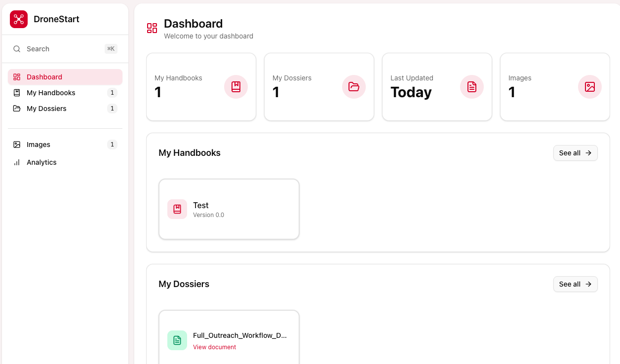Click See all in My Handbooks section
This screenshot has height=364, width=620.
pos(575,153)
